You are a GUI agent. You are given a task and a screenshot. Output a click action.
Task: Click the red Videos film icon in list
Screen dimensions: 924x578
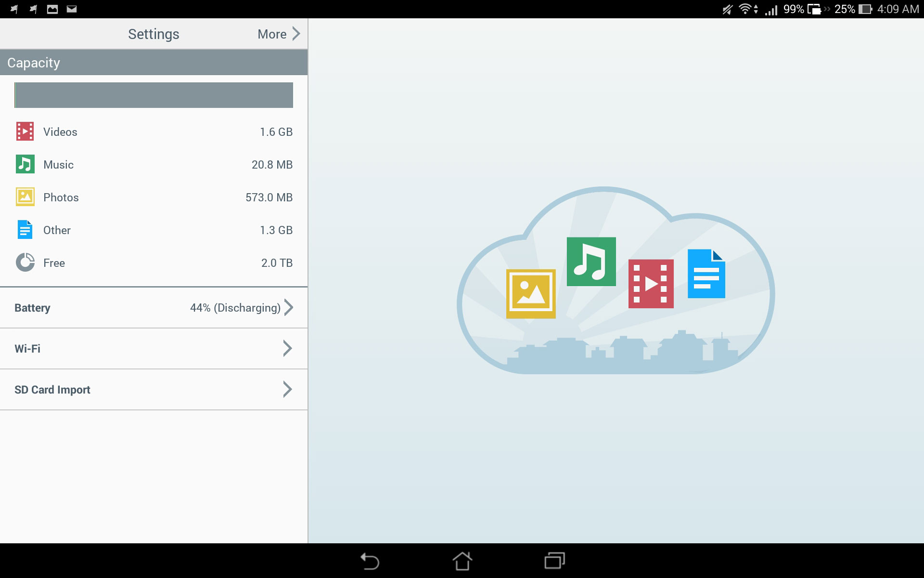point(25,131)
